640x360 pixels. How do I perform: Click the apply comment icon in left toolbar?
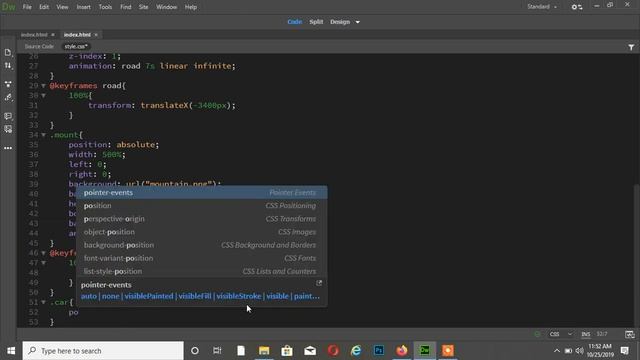8,116
